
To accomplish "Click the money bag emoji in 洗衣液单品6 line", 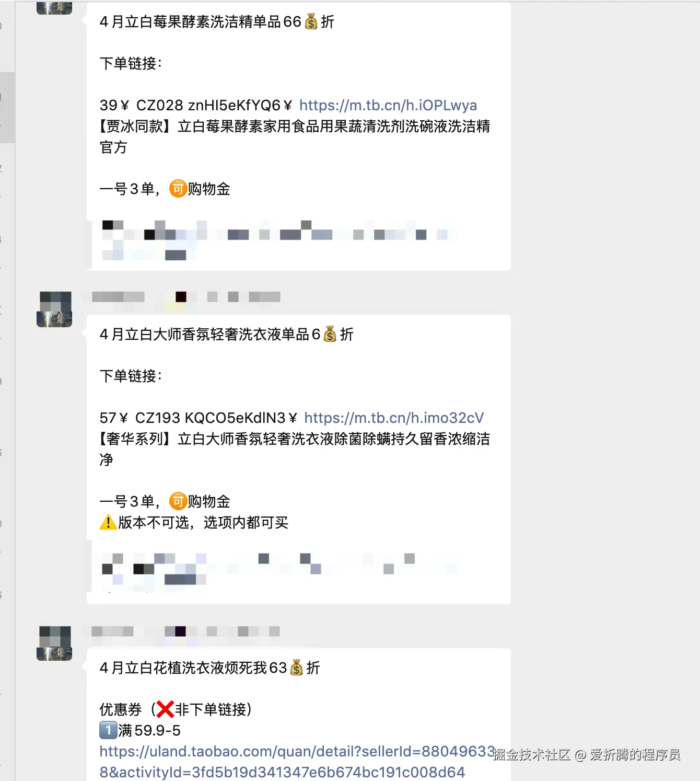I will [330, 334].
